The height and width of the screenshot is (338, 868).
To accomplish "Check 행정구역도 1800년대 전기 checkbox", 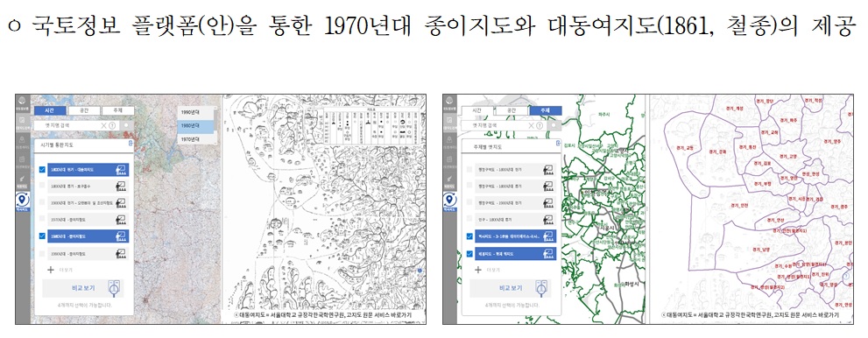I will 470,170.
